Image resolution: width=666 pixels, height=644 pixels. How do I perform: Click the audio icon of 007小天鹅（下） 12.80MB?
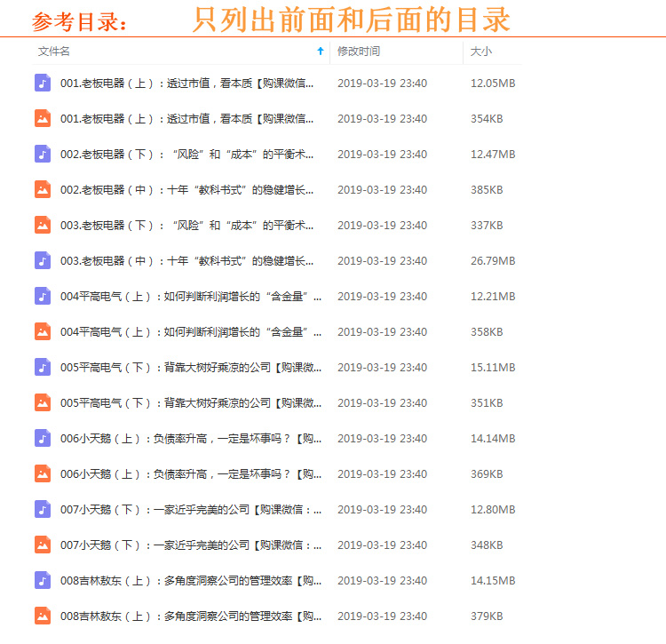[42, 510]
